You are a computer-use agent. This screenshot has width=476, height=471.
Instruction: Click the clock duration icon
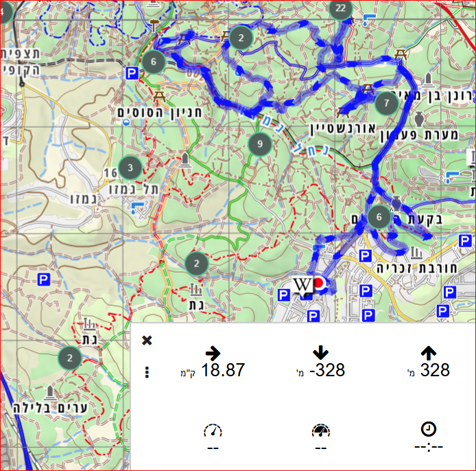click(x=428, y=430)
